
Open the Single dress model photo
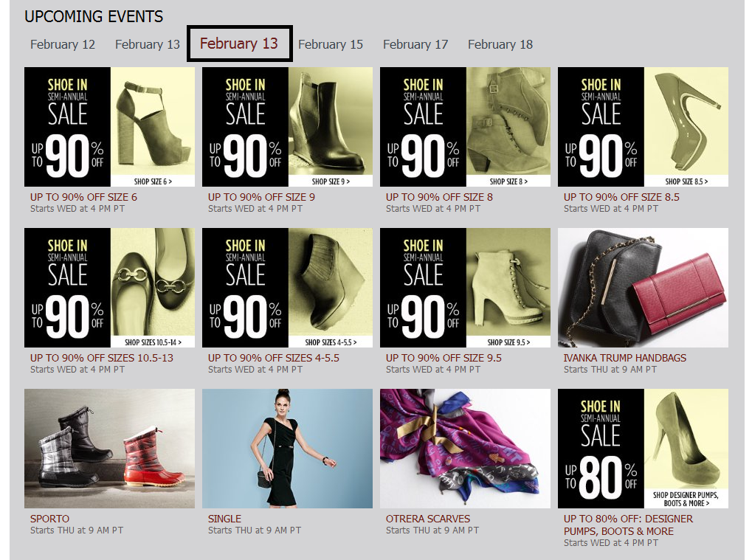[x=287, y=449]
